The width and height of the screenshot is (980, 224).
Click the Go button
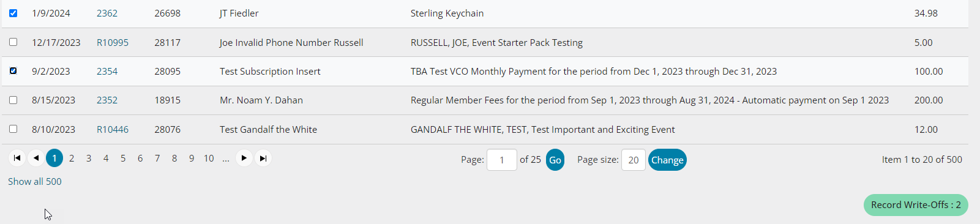coord(555,160)
